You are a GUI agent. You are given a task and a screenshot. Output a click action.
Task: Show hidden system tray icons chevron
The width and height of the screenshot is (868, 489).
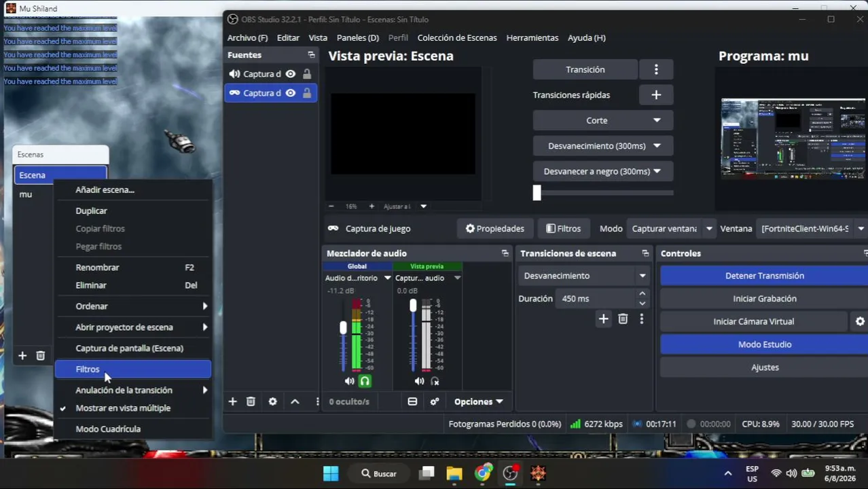[728, 473]
